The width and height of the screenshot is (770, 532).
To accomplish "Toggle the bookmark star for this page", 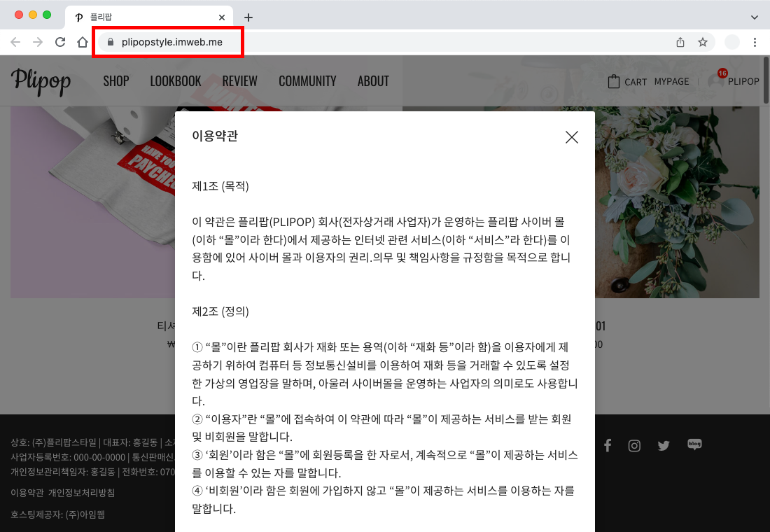I will point(703,42).
